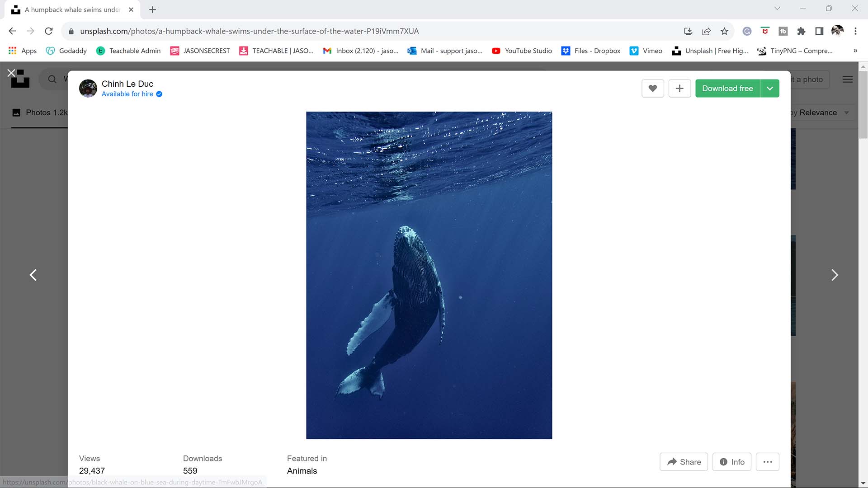Click the search magnifier icon
Image resolution: width=868 pixels, height=488 pixels.
pos(52,80)
